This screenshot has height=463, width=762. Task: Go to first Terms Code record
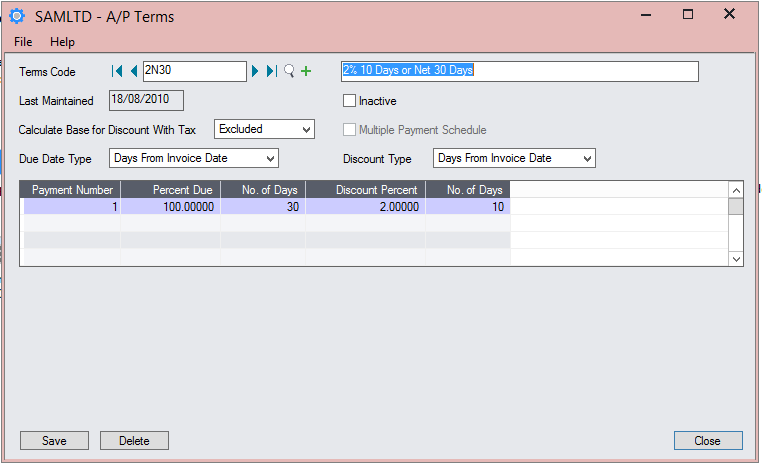(117, 71)
